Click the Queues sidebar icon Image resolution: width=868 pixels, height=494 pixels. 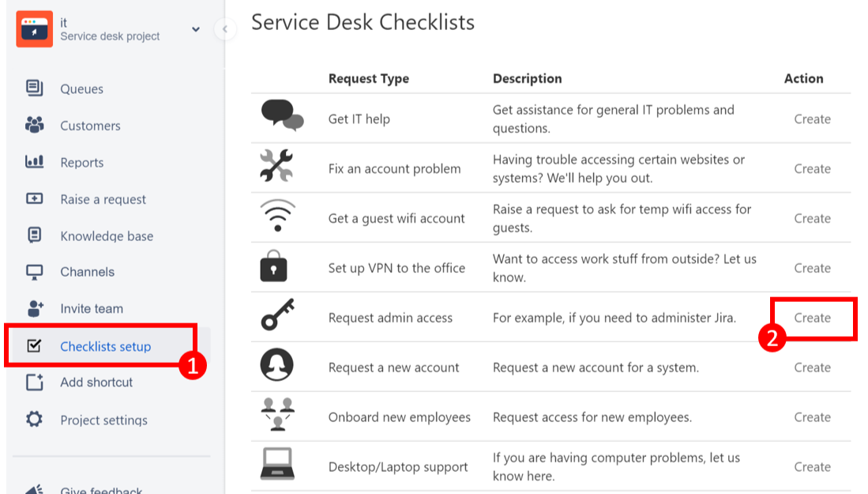point(34,89)
